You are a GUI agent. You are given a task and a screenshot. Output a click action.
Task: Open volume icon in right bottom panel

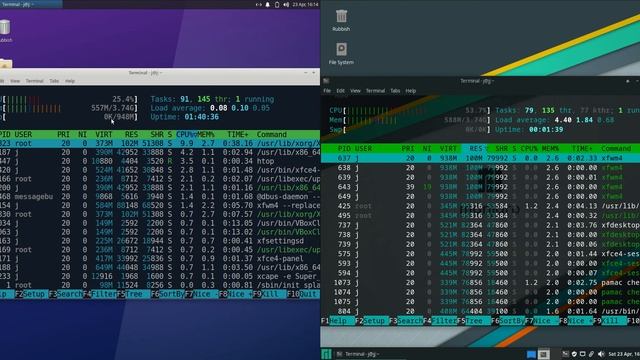tap(600, 354)
